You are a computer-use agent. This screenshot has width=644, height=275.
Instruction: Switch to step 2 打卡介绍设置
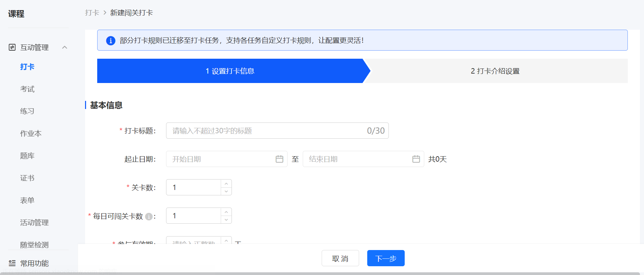495,71
